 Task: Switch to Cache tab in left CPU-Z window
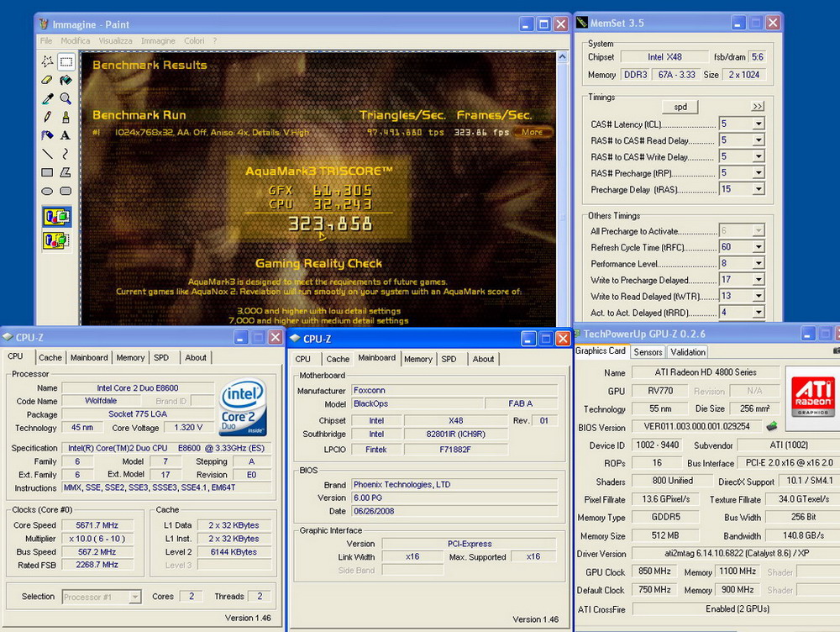50,357
